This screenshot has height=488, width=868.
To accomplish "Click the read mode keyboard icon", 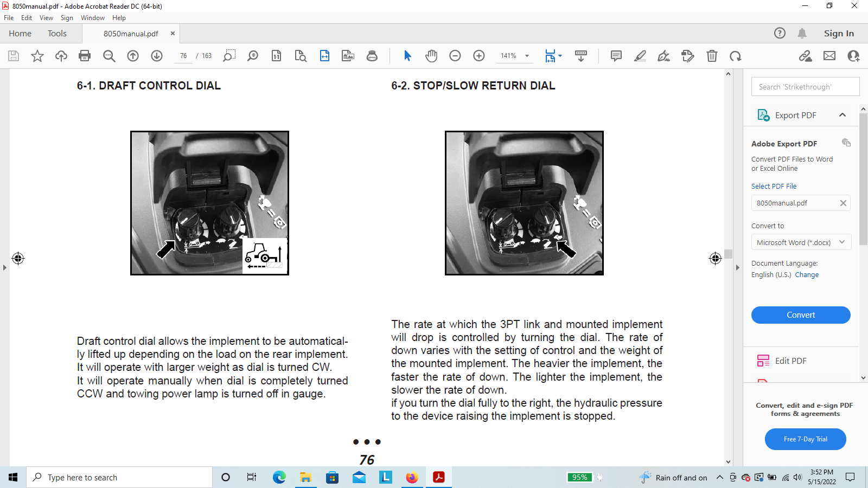I will click(x=581, y=56).
